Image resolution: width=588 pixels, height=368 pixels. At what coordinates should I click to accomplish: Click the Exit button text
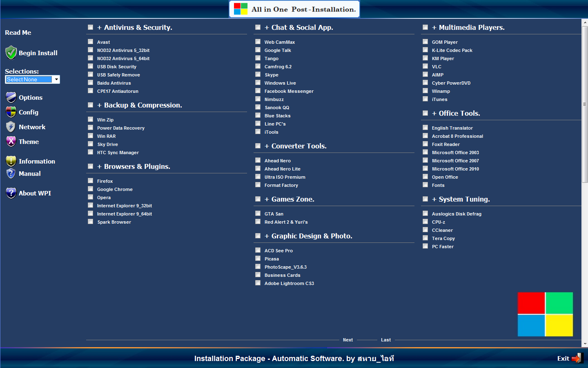563,358
